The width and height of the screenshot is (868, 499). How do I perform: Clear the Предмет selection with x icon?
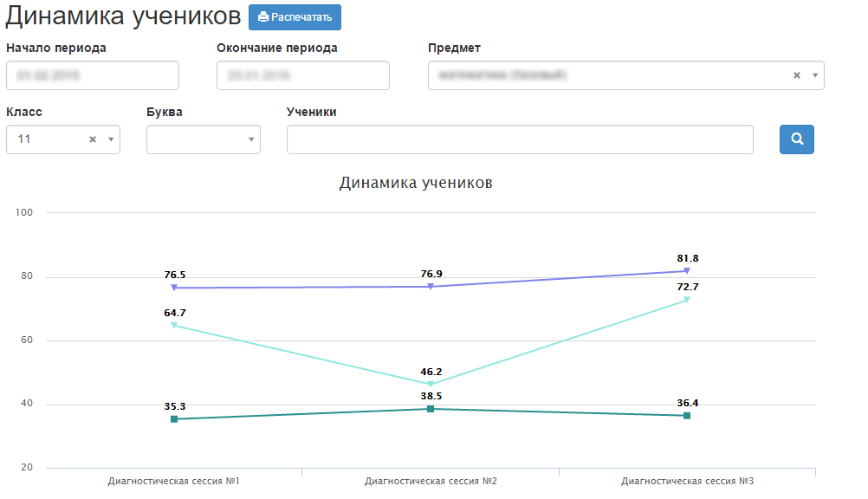797,75
